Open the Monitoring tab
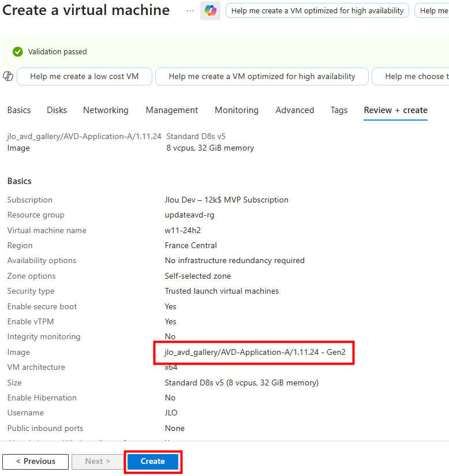 tap(237, 110)
